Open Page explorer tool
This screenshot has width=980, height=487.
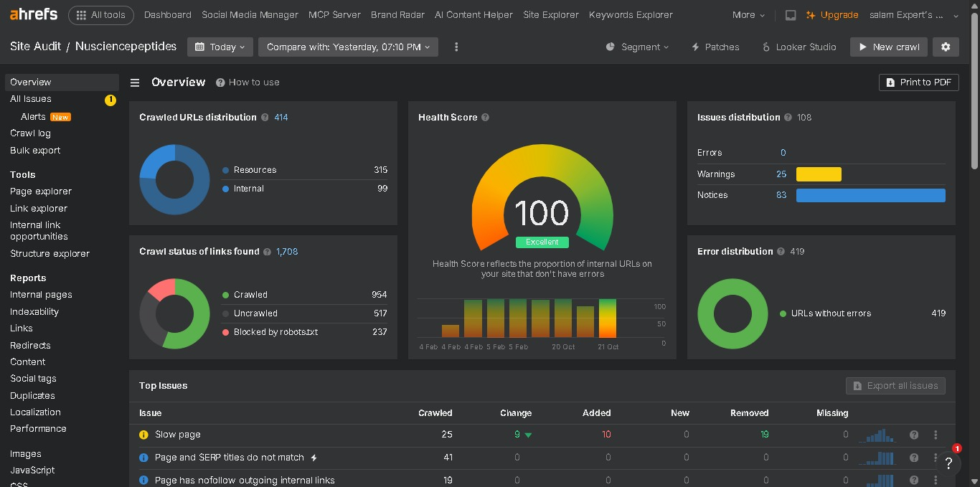41,192
